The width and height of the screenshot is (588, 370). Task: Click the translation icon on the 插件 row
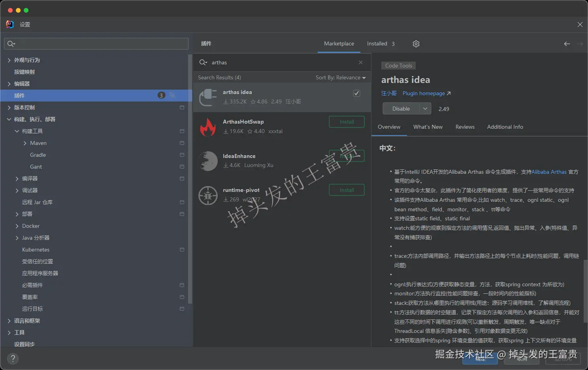(172, 95)
